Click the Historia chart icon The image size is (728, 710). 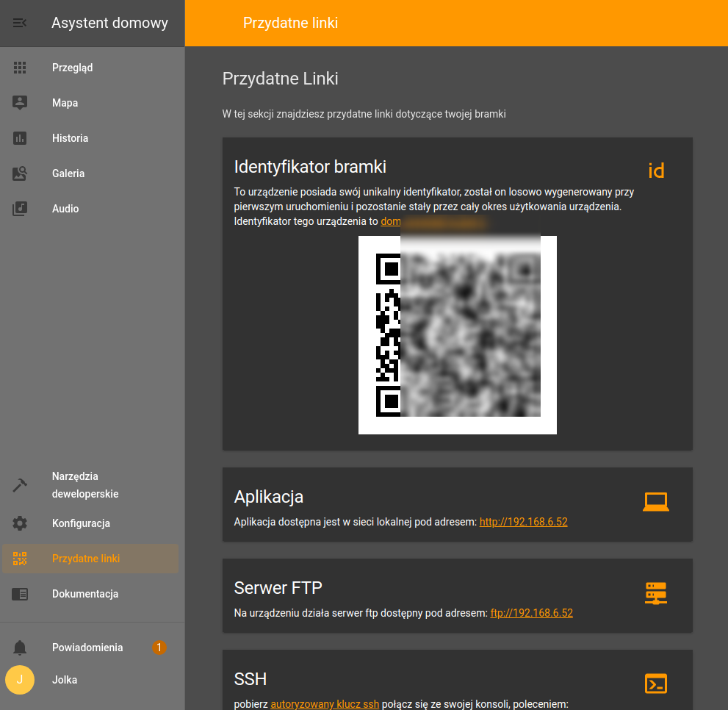coord(20,138)
